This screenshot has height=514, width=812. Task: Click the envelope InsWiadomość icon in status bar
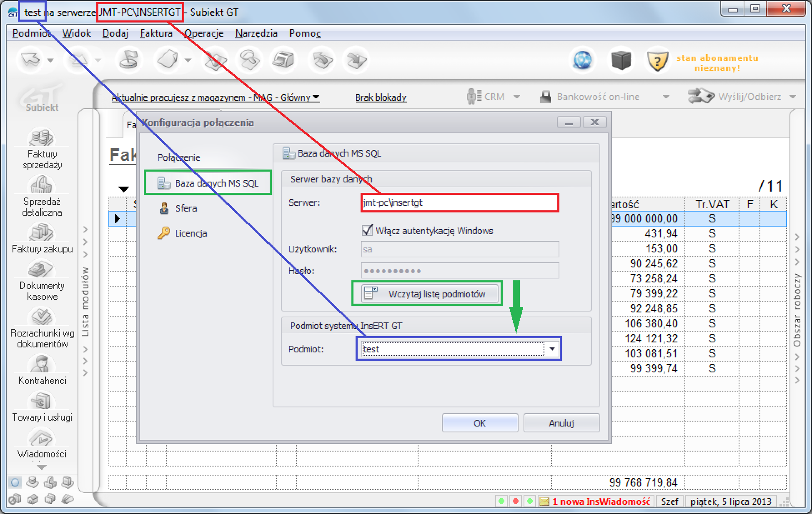(544, 502)
